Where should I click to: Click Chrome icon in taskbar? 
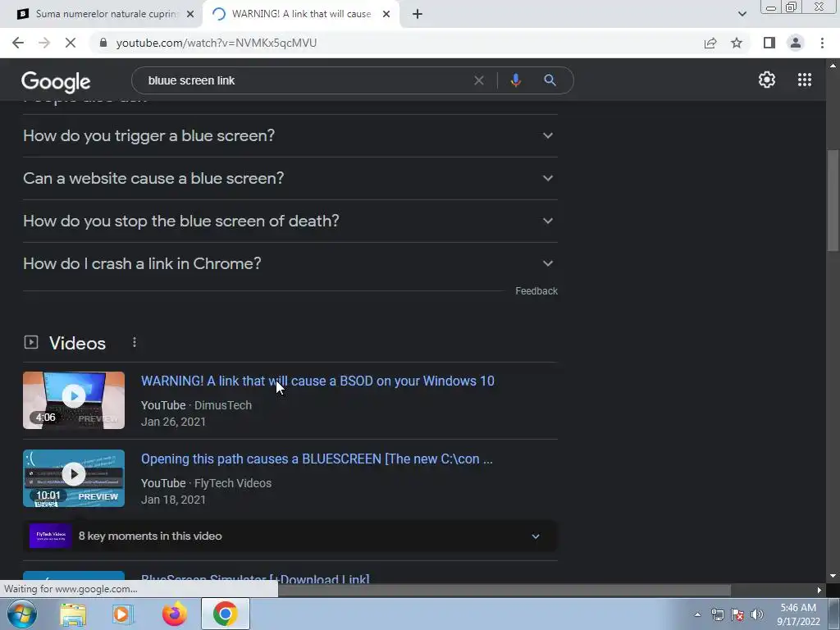[225, 614]
